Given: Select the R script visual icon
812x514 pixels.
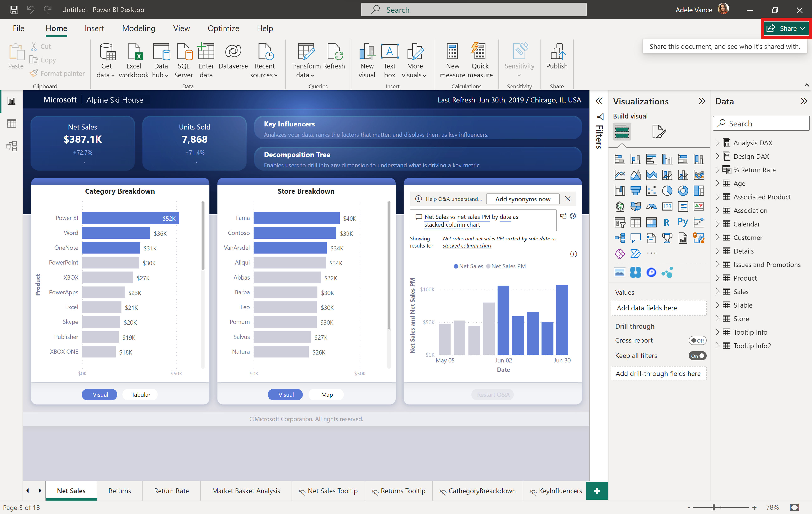Looking at the screenshot, I should [x=666, y=222].
